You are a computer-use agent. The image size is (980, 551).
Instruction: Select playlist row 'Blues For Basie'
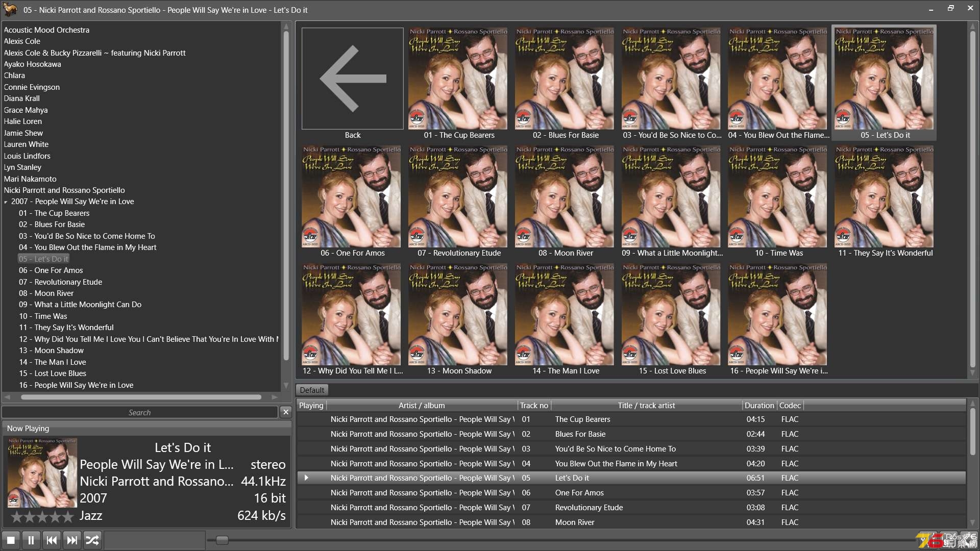click(631, 434)
